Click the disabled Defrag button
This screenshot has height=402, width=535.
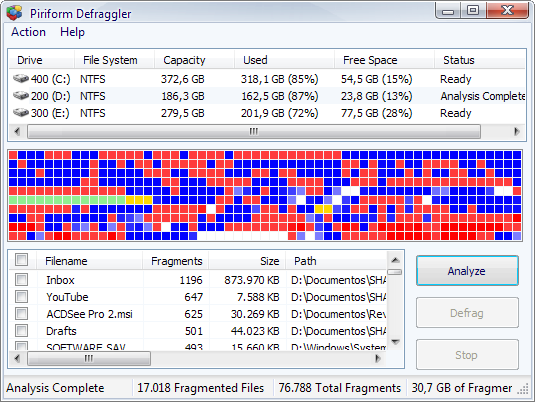click(x=467, y=313)
